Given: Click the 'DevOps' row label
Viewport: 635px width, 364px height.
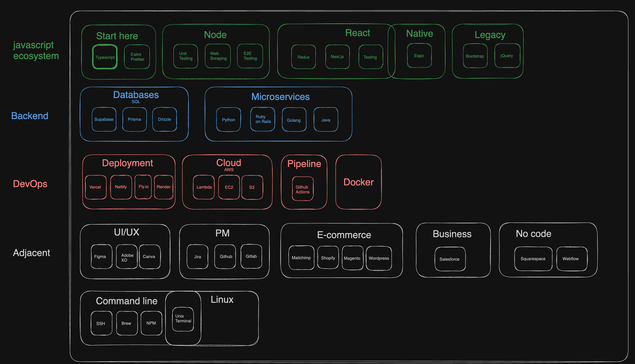Looking at the screenshot, I should point(30,184).
